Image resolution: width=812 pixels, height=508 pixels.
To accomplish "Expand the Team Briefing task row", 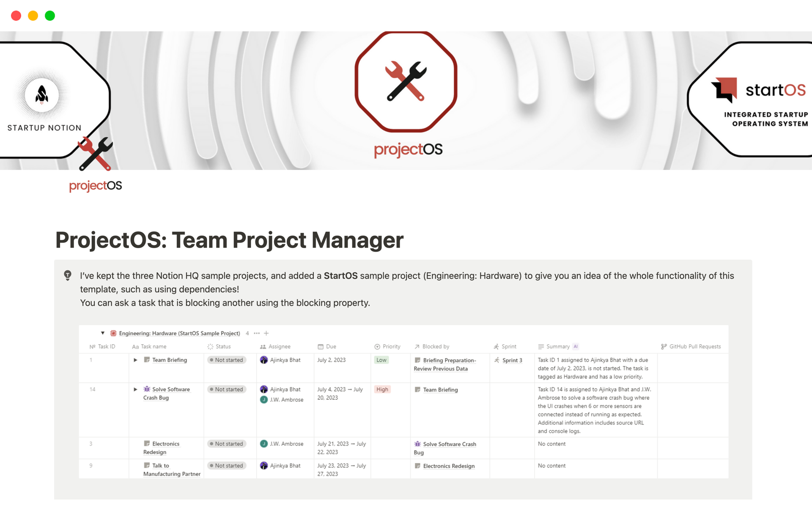I will tap(135, 359).
